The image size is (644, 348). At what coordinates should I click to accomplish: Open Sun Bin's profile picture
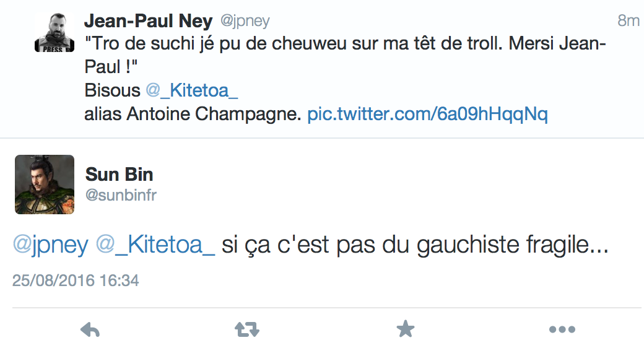coord(45,185)
